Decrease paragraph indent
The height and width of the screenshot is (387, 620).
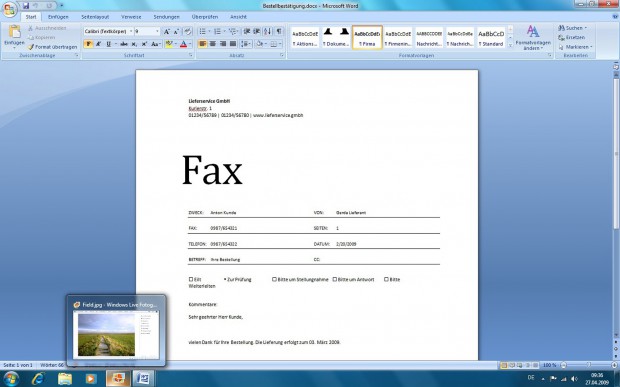[247, 31]
